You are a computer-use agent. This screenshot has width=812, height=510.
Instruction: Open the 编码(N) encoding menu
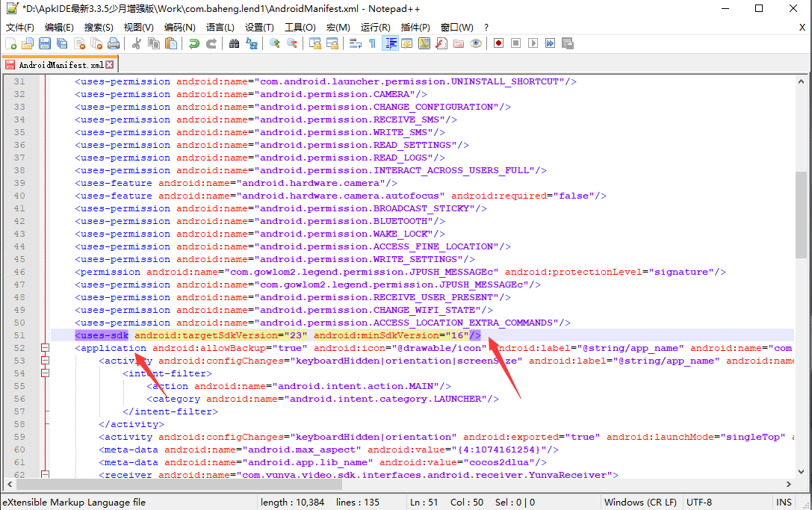pyautogui.click(x=180, y=27)
